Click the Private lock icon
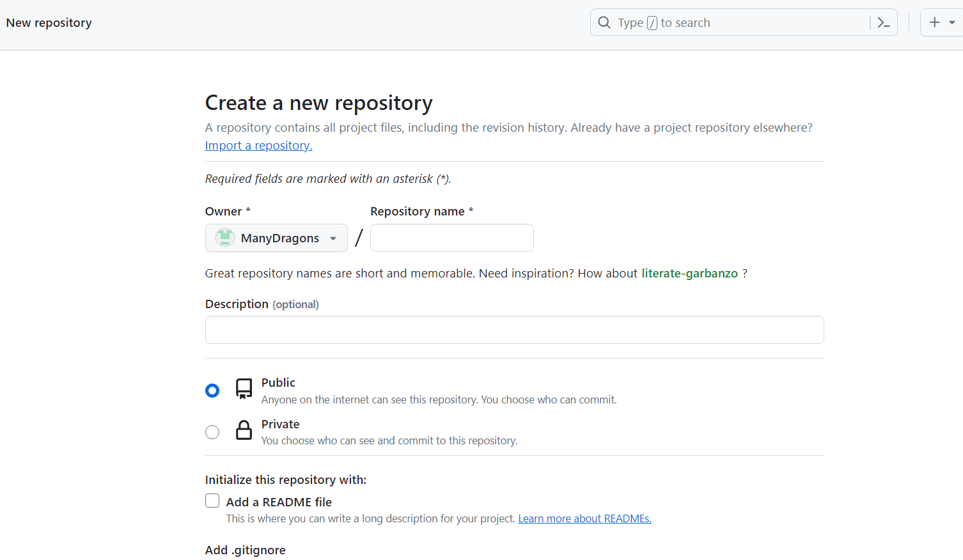The height and width of the screenshot is (560, 963). pyautogui.click(x=244, y=430)
